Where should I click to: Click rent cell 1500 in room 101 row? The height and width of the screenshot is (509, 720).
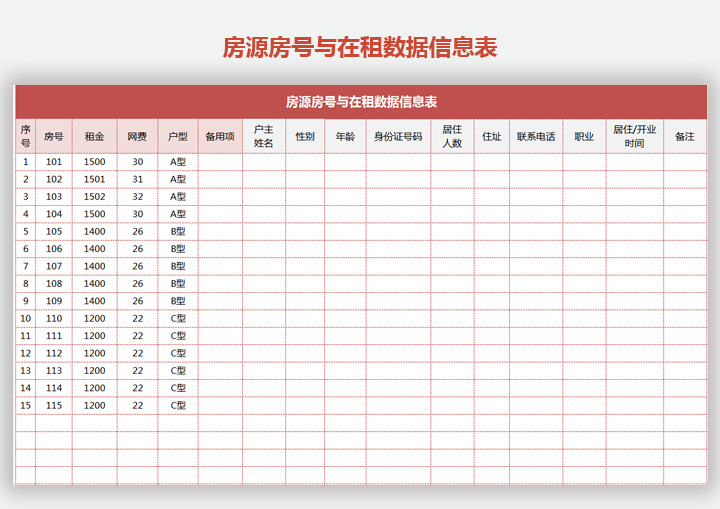click(x=95, y=162)
